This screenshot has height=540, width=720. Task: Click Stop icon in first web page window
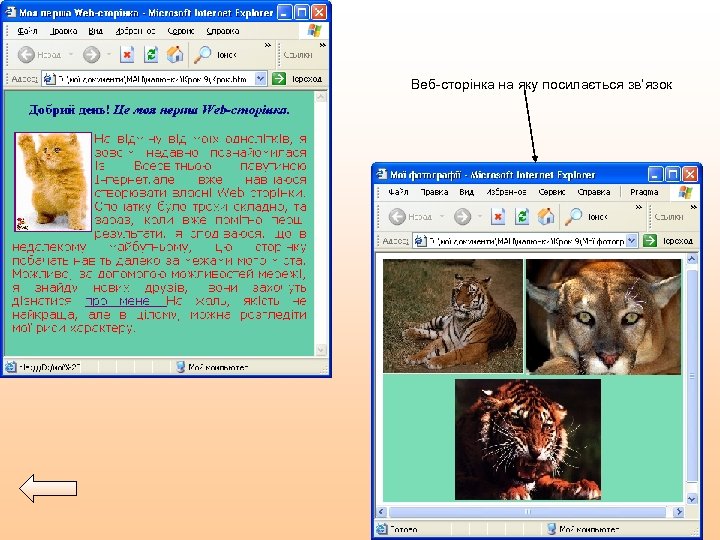(x=127, y=55)
